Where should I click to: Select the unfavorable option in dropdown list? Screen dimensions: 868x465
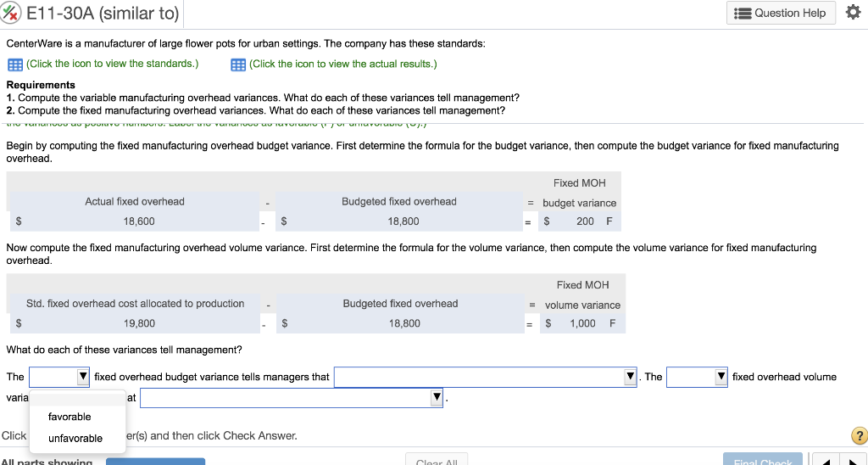tap(75, 439)
